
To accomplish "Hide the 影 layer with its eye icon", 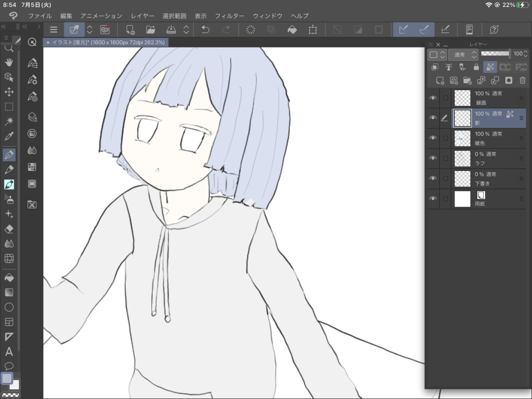I will 433,118.
